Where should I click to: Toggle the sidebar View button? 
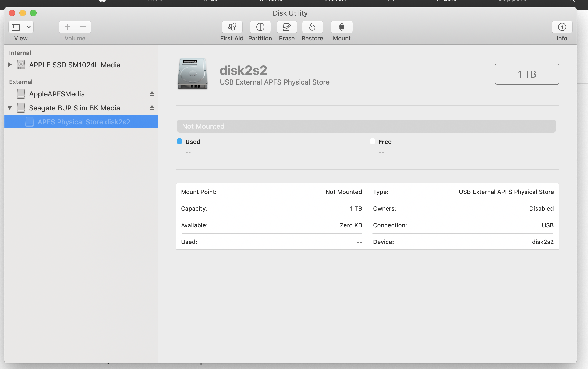(16, 27)
